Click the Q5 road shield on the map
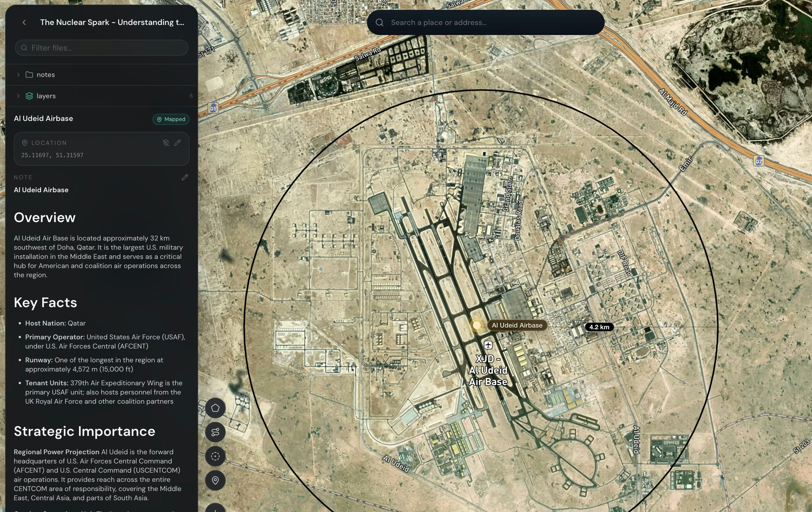812x512 pixels. coord(213,108)
